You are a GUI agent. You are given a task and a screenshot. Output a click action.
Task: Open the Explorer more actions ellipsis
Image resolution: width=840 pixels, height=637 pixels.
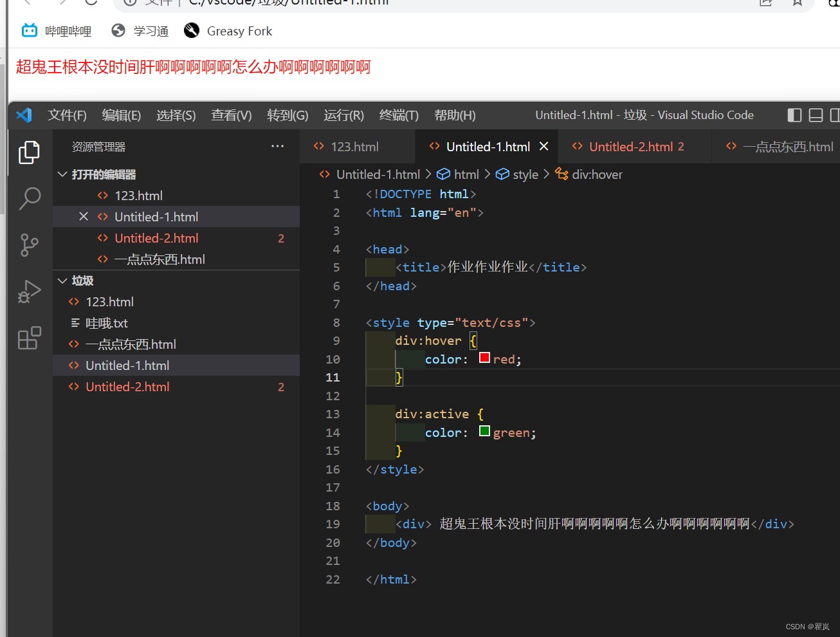coord(277,147)
